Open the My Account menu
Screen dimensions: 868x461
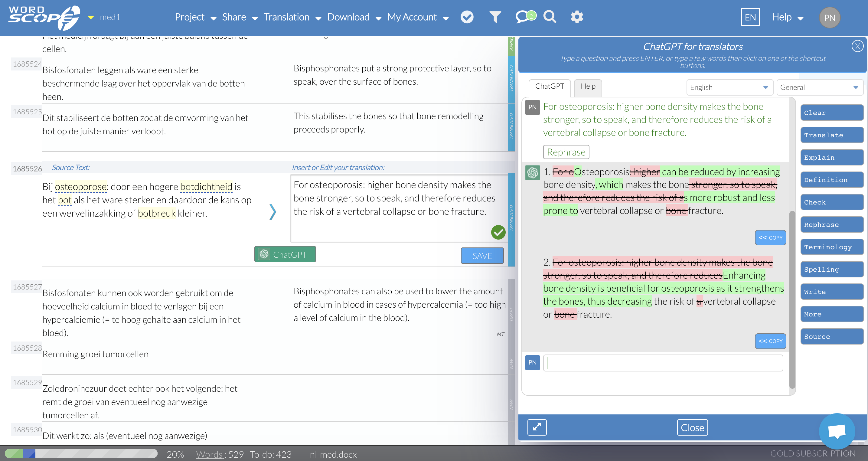(x=417, y=17)
